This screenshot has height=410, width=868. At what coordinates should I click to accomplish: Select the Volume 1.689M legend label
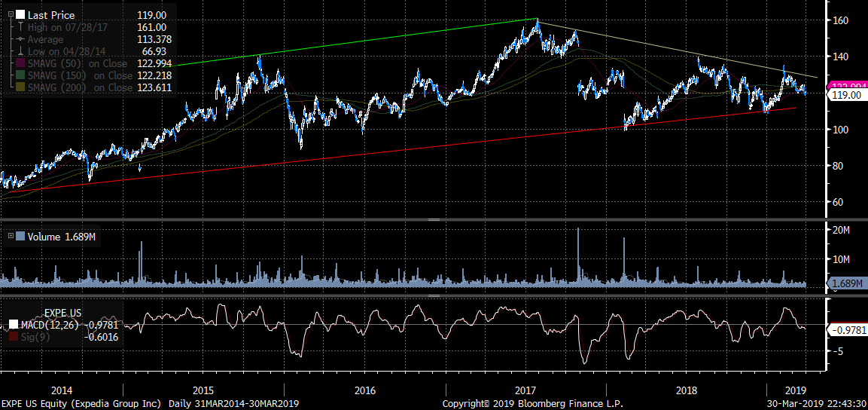[x=62, y=237]
